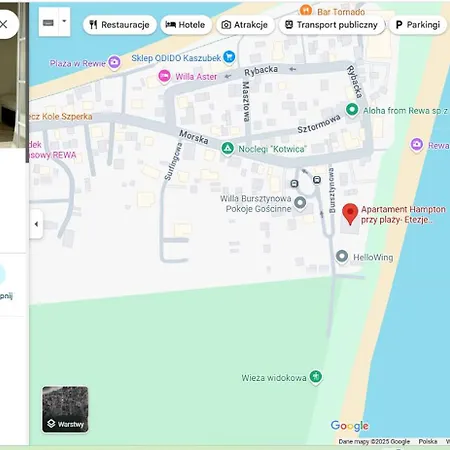450x450 pixels.
Task: Show Transport publiczny results
Action: (x=332, y=25)
